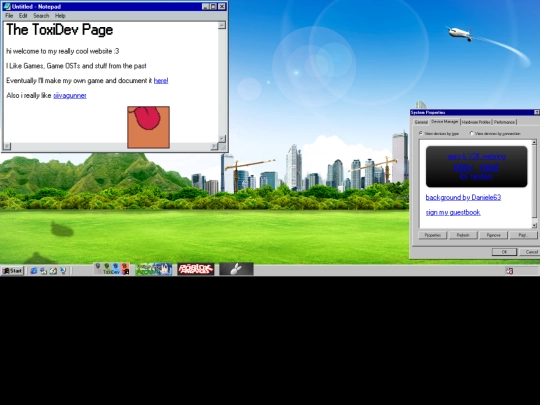This screenshot has width=540, height=405.
Task: Minimize the Notepad window
Action: click(x=206, y=6)
